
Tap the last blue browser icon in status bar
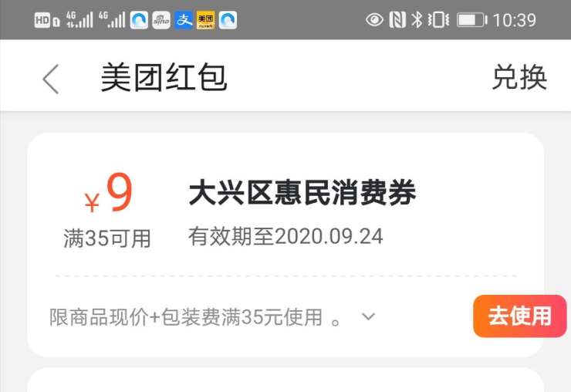click(x=228, y=20)
